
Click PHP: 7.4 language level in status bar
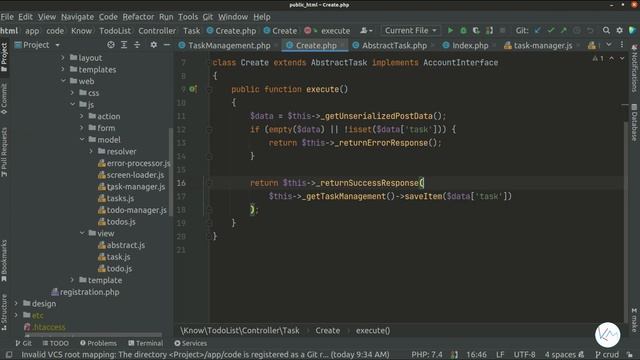[427, 354]
